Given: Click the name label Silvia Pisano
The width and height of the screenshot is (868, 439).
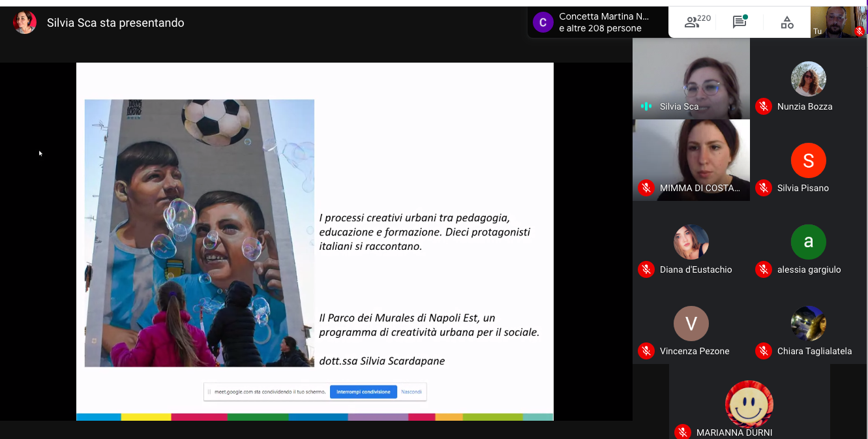Looking at the screenshot, I should pyautogui.click(x=803, y=188).
